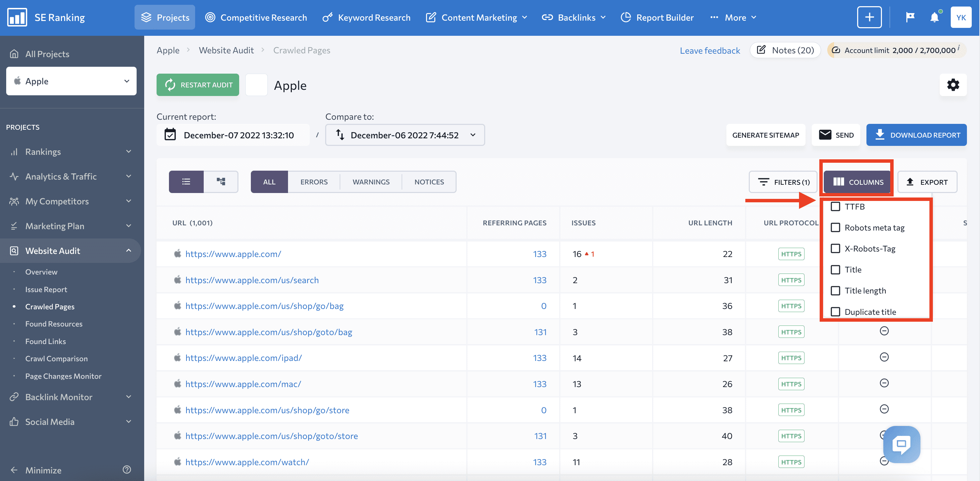Image resolution: width=980 pixels, height=481 pixels.
Task: Select the ALL tab
Action: click(x=269, y=182)
